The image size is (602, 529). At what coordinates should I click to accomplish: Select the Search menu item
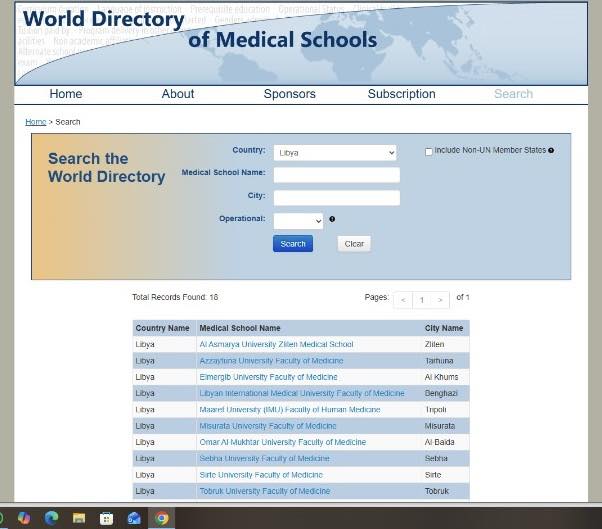513,94
